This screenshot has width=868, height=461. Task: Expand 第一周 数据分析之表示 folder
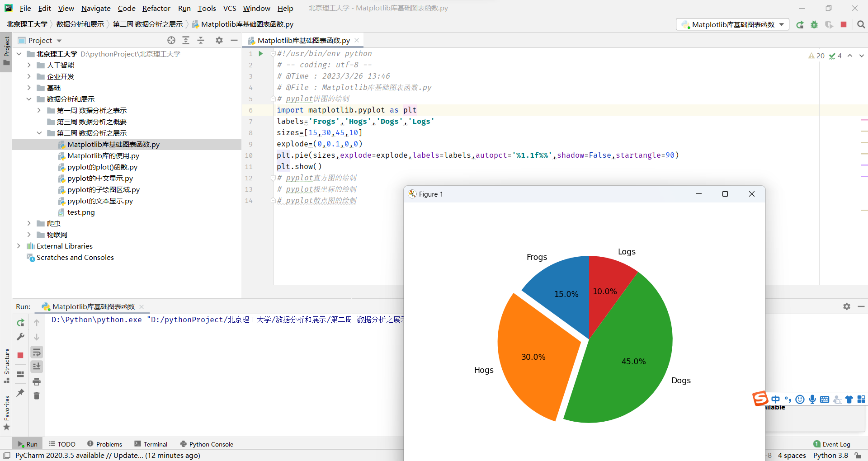39,110
